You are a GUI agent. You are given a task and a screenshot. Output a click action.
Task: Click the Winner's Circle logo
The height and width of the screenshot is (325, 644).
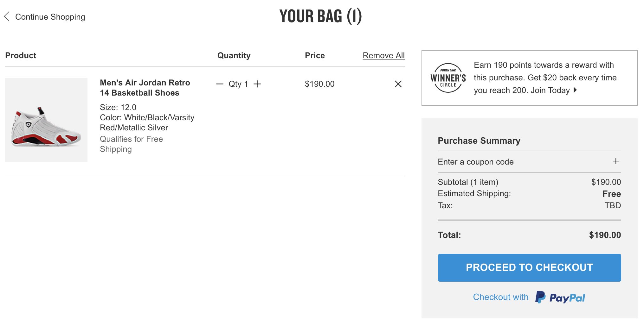[x=448, y=78]
